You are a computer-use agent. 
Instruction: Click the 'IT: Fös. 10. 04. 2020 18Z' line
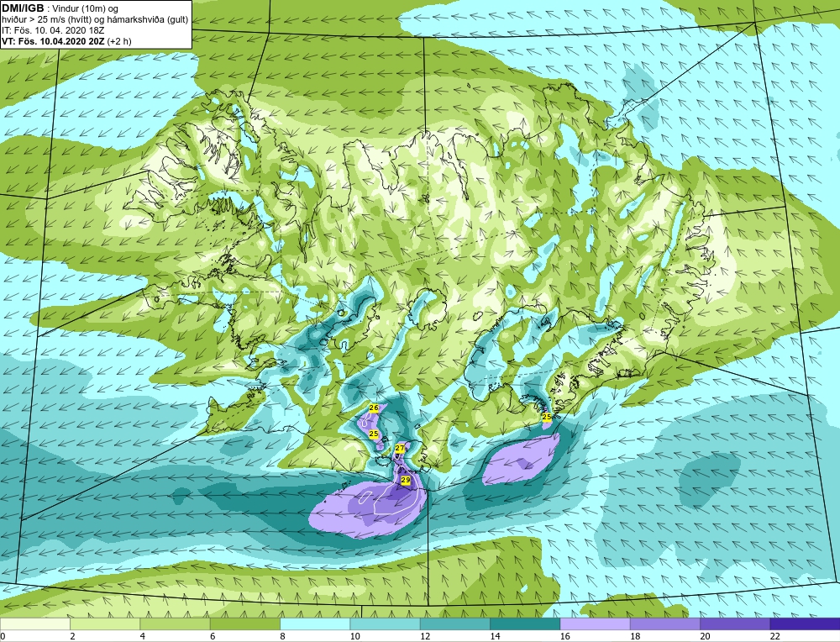pyautogui.click(x=53, y=30)
